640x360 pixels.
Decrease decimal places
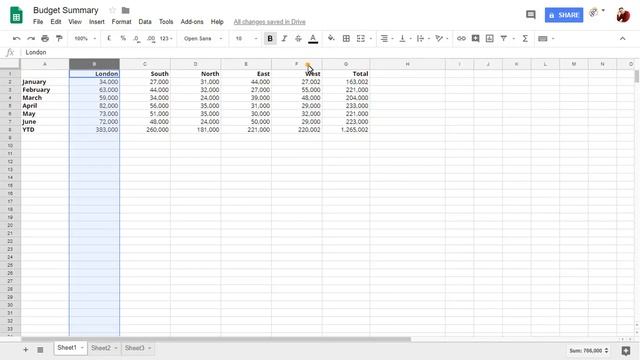[137, 38]
